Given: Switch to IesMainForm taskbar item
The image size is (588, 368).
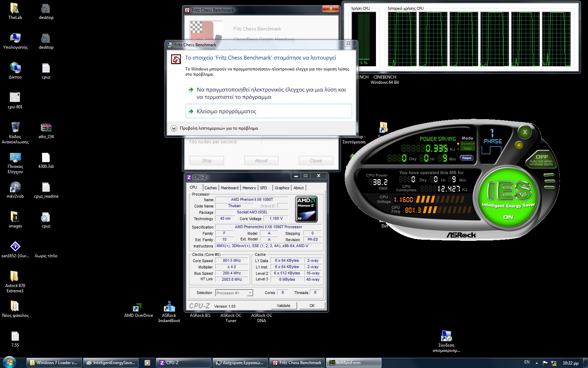Looking at the screenshot, I should coord(354,363).
